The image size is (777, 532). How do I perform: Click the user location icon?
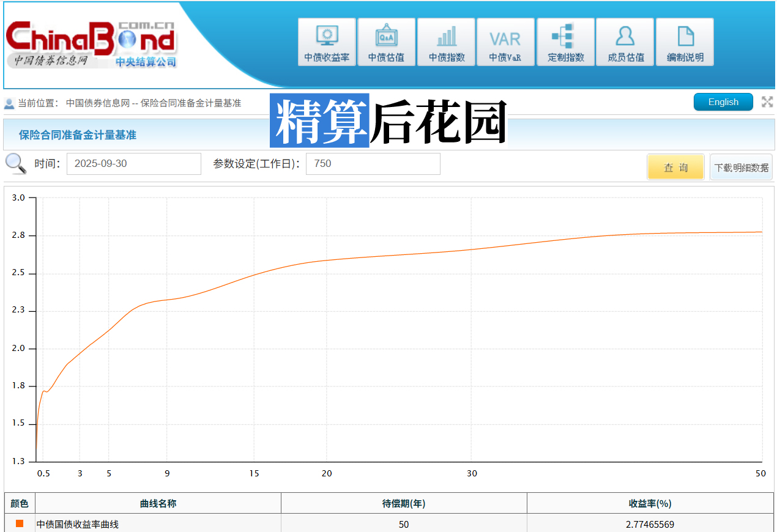pos(9,103)
